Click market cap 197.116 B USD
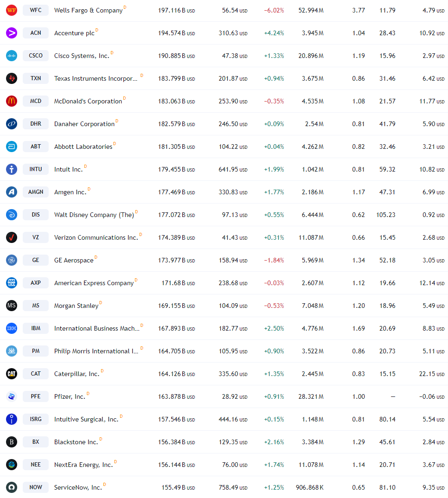 click(x=177, y=11)
